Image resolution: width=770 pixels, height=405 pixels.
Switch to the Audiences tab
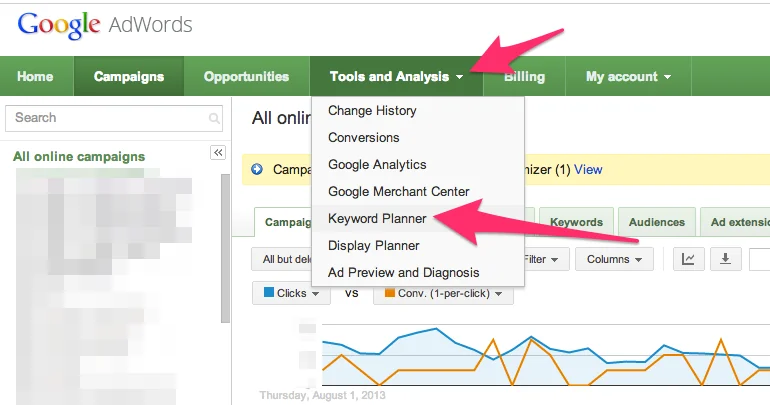[x=657, y=222]
